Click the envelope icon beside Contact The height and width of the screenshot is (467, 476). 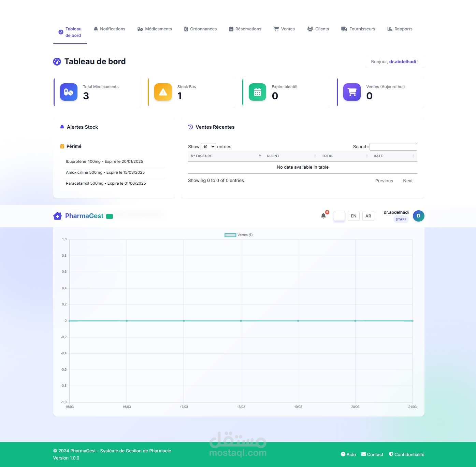363,454
